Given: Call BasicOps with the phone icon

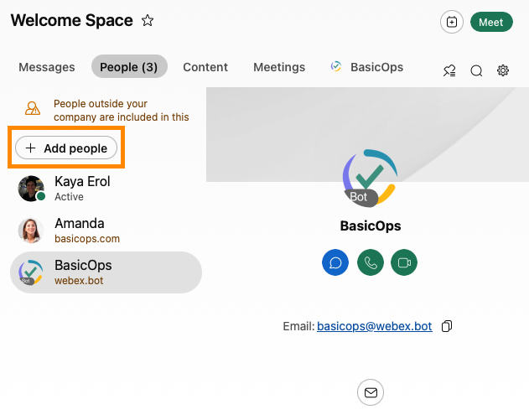Looking at the screenshot, I should 371,262.
